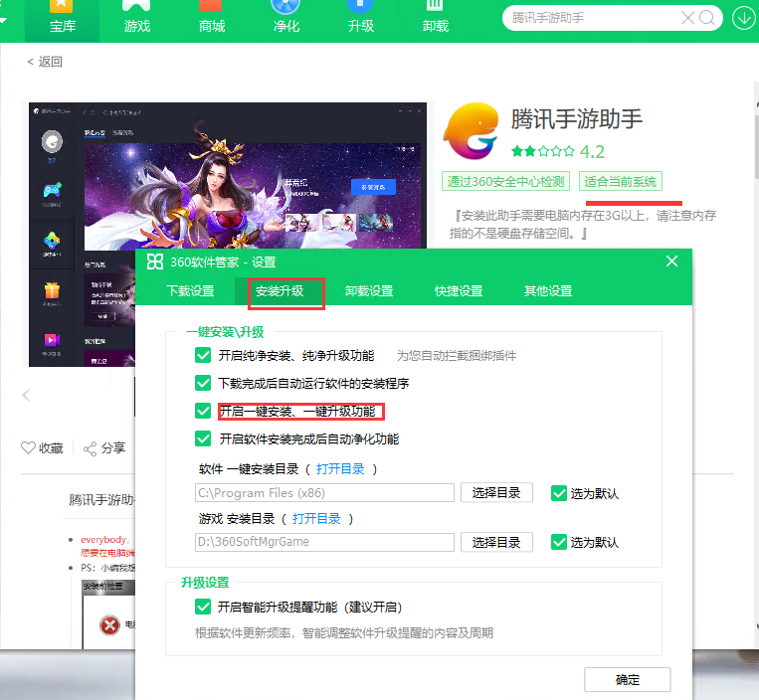Click the magnifier search icon
This screenshot has width=759, height=700.
click(706, 18)
